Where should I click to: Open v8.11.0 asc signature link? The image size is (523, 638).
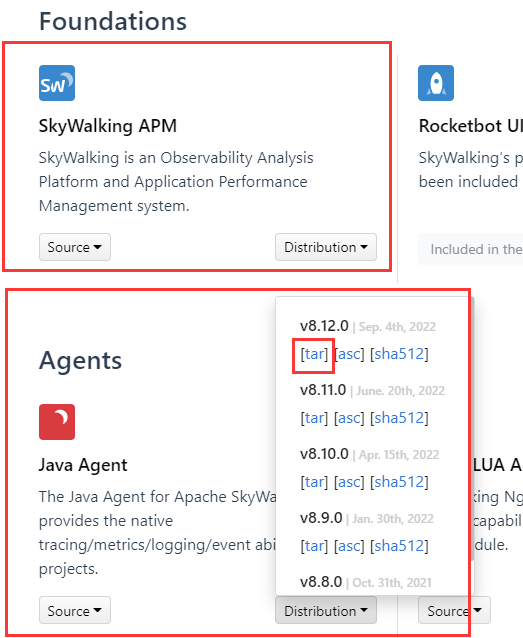[x=349, y=418]
